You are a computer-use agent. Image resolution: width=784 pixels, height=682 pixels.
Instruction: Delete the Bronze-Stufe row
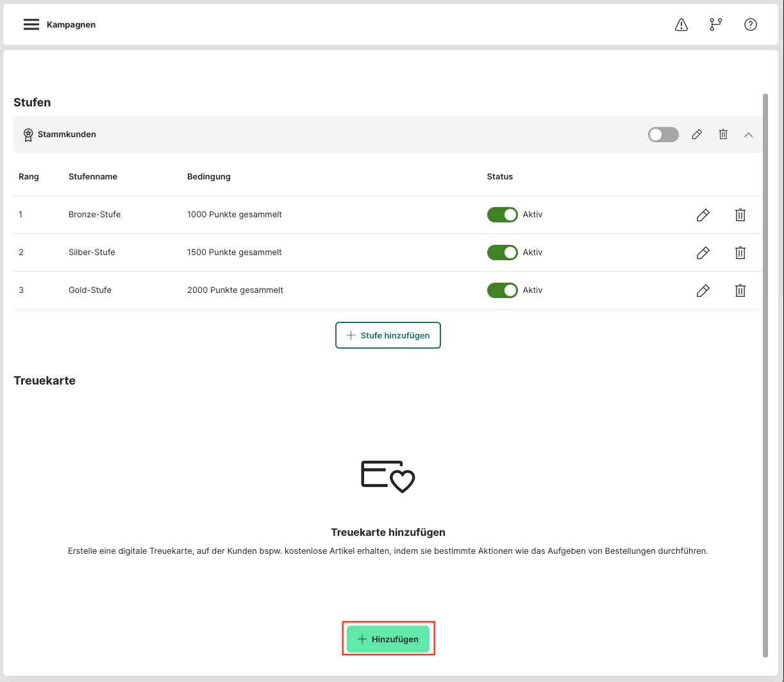pyautogui.click(x=740, y=215)
